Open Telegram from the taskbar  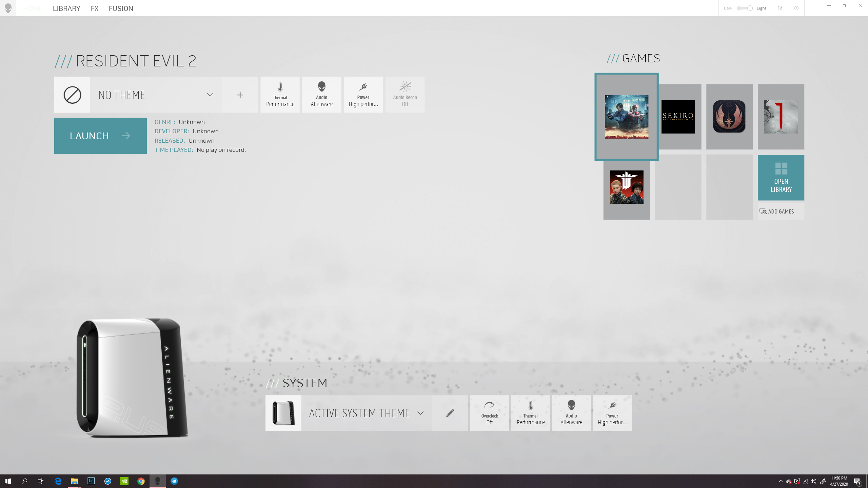tap(174, 481)
